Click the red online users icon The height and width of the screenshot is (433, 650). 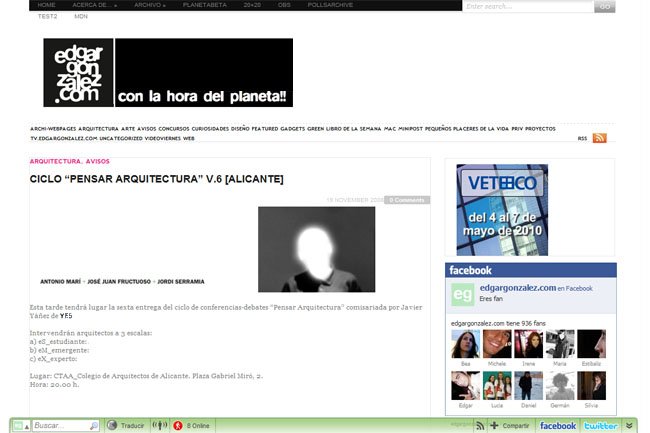click(176, 425)
